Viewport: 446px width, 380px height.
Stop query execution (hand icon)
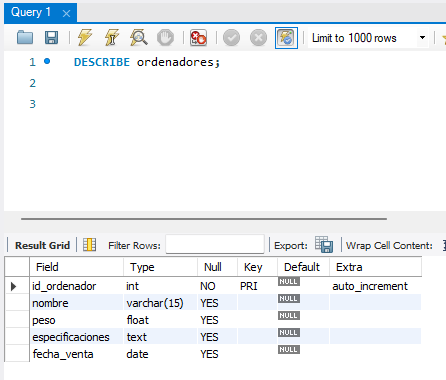[x=165, y=37]
